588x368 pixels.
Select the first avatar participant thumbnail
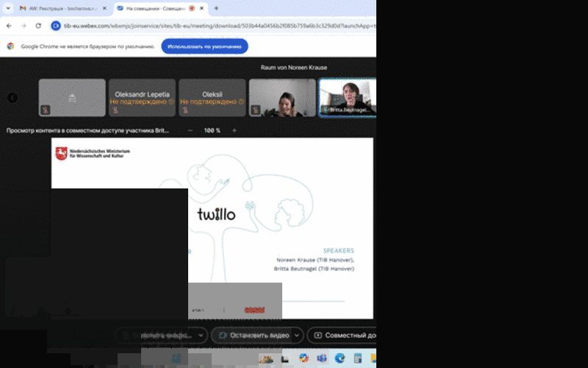tap(72, 98)
